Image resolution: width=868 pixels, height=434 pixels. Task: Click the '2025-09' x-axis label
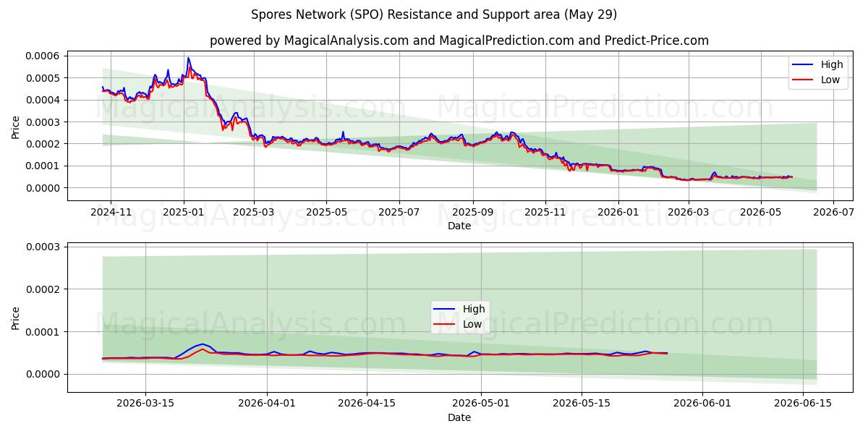[473, 213]
